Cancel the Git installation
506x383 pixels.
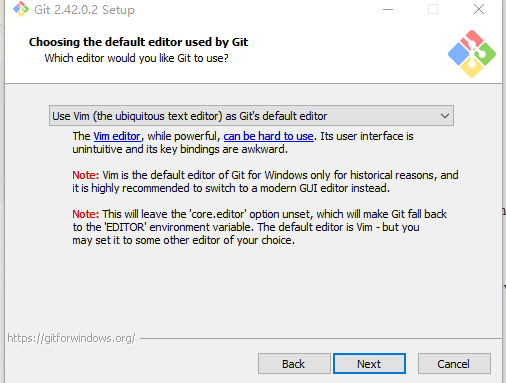coord(454,364)
